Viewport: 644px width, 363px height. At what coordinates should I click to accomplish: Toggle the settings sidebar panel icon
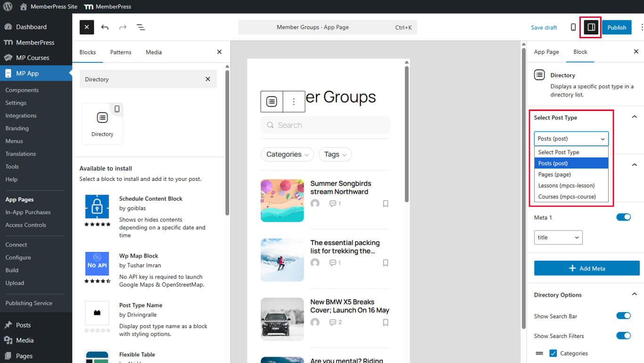pos(591,27)
